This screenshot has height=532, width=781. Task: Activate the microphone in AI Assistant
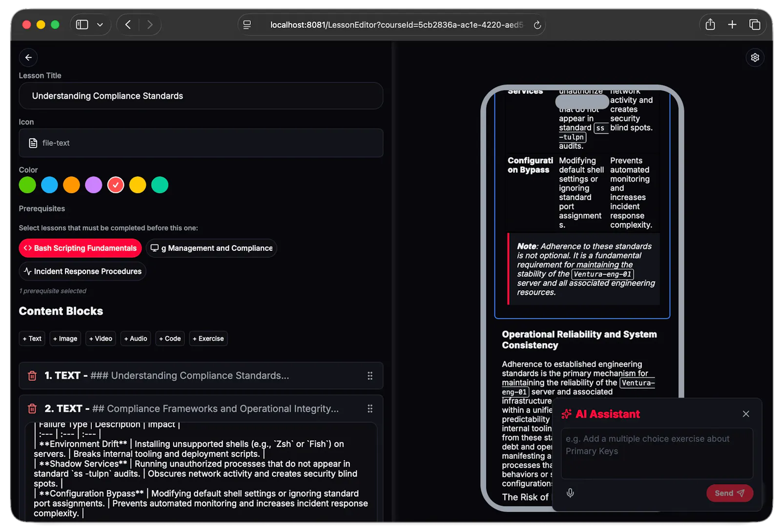(570, 493)
